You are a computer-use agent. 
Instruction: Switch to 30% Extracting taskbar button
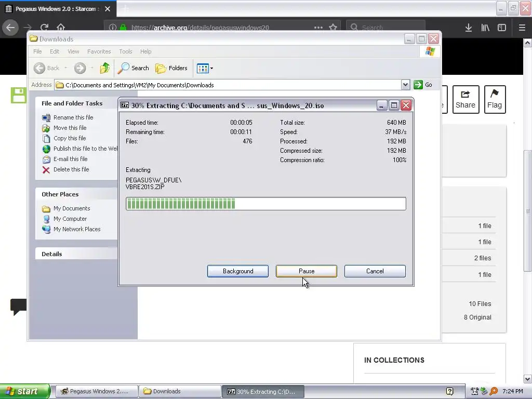coord(263,391)
